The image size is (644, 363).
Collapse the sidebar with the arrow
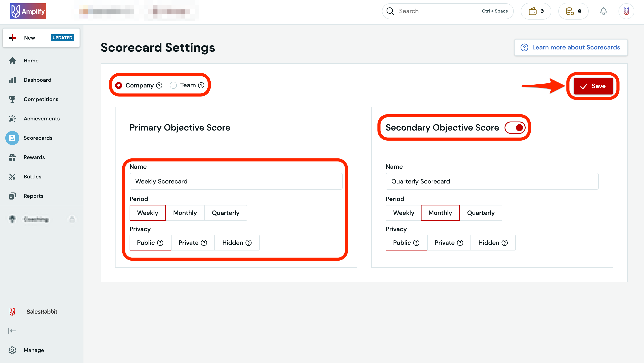pyautogui.click(x=12, y=331)
